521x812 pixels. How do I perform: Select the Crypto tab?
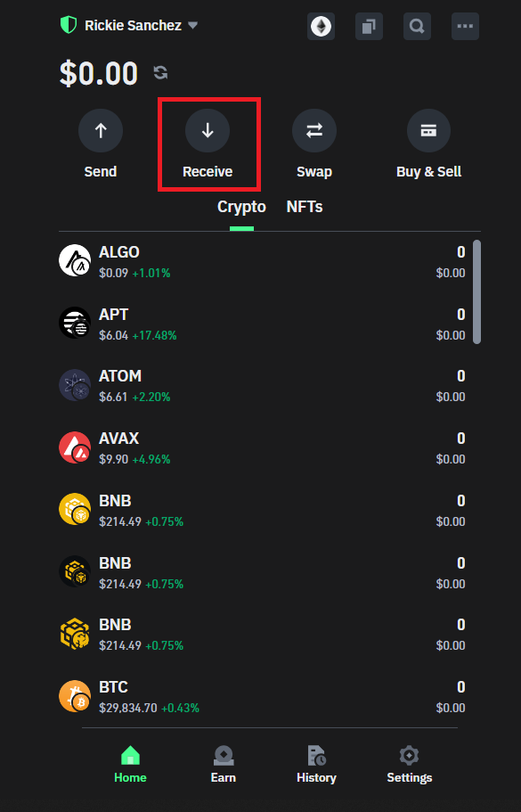click(240, 206)
